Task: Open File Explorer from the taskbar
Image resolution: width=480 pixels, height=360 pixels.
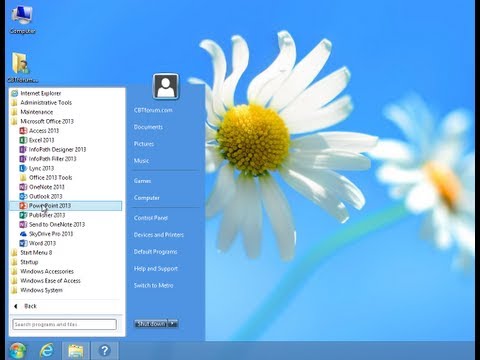Action: (x=76, y=351)
